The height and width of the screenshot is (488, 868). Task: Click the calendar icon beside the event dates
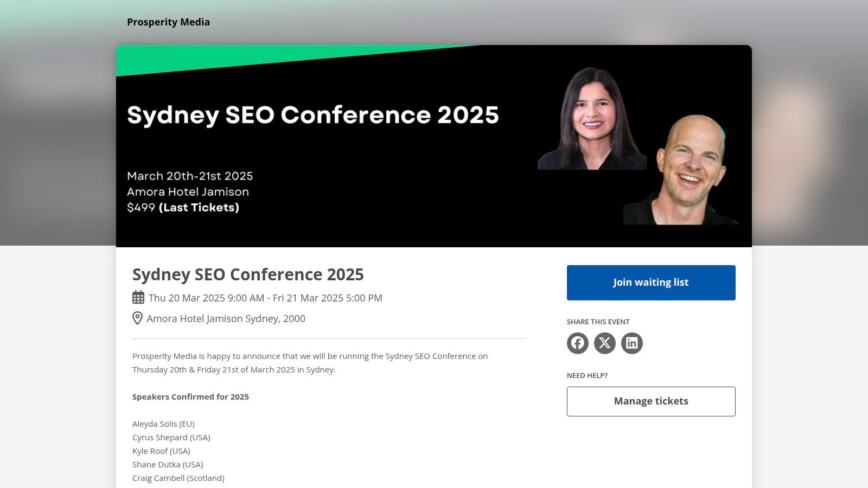137,298
